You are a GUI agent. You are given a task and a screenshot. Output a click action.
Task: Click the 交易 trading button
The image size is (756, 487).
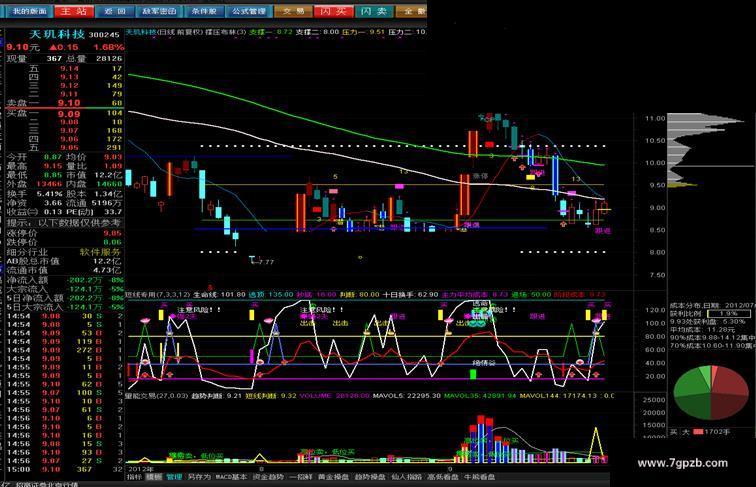click(294, 11)
